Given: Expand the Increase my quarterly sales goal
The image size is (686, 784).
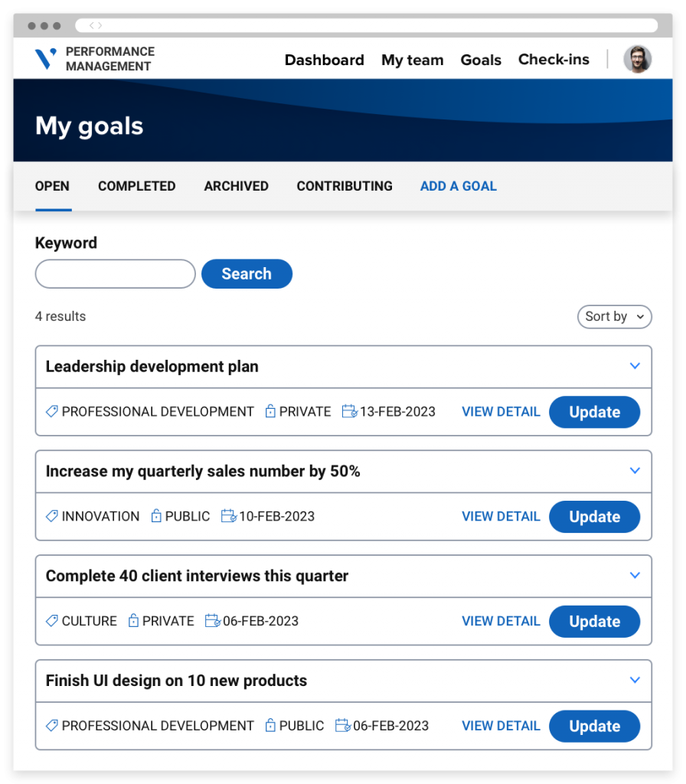Looking at the screenshot, I should [x=635, y=471].
